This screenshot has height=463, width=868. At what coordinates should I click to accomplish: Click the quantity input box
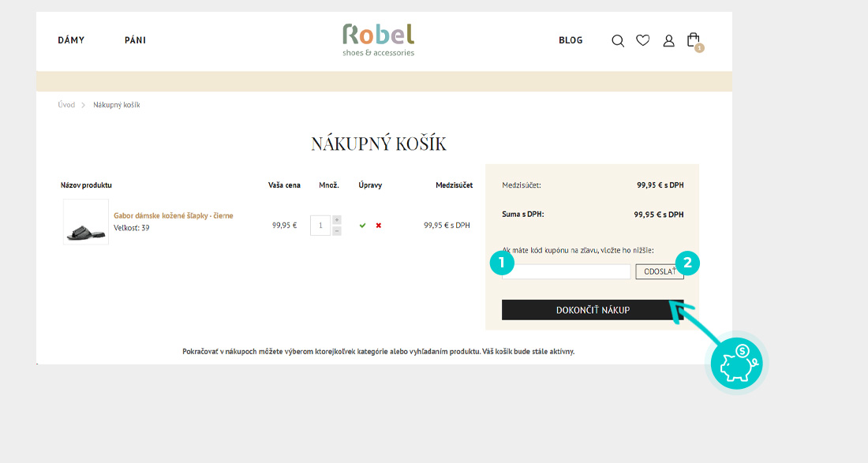pos(320,226)
